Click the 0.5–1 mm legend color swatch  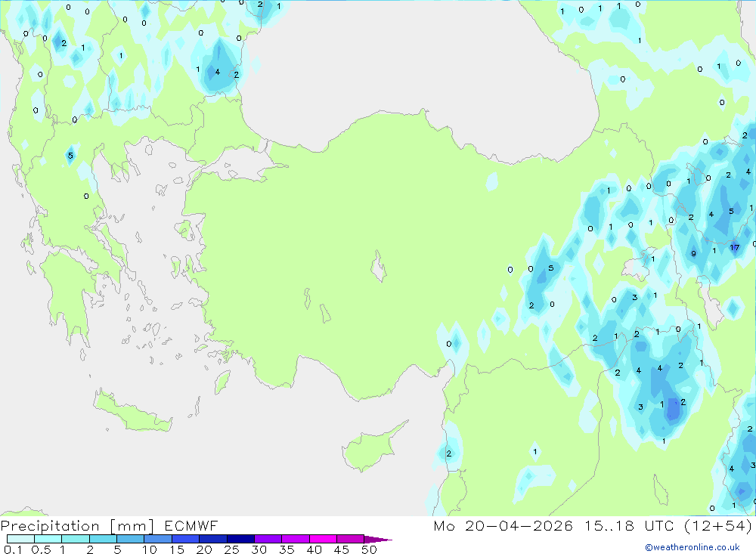click(x=48, y=539)
